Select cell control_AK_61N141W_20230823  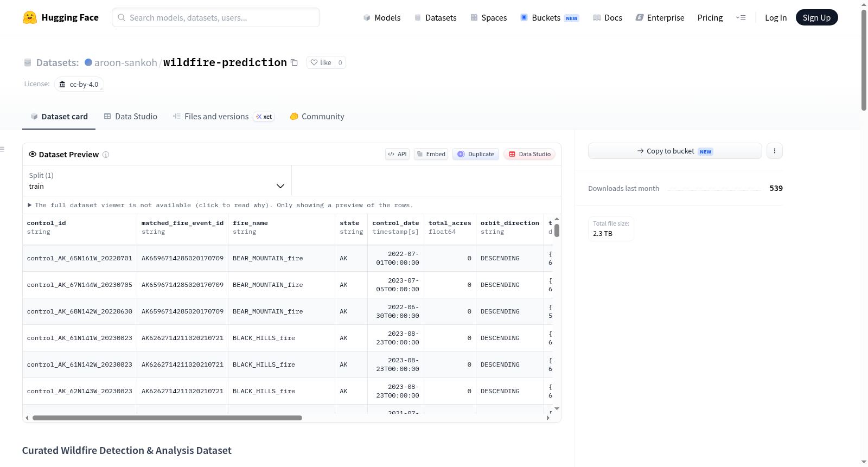(x=80, y=338)
